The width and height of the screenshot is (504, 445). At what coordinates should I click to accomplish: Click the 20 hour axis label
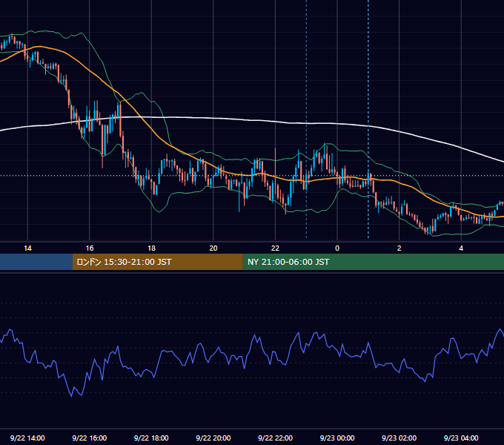[213, 248]
